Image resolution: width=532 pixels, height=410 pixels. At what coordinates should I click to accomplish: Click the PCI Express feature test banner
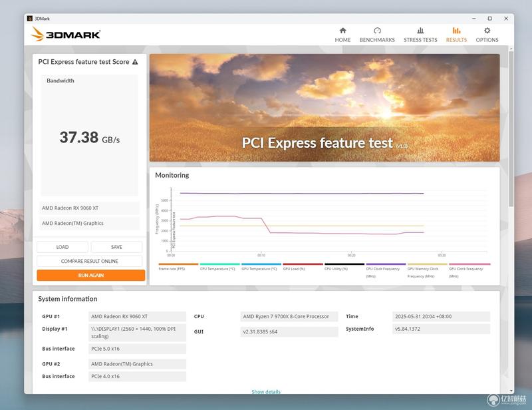pos(325,108)
